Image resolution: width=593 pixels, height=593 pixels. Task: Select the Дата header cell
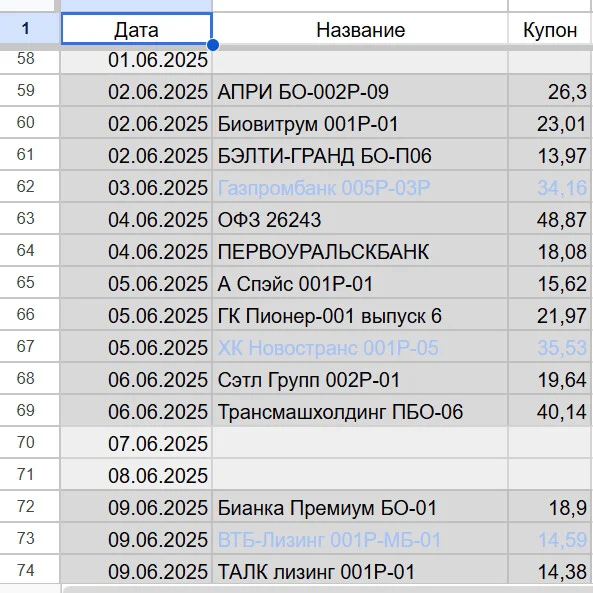(x=137, y=29)
